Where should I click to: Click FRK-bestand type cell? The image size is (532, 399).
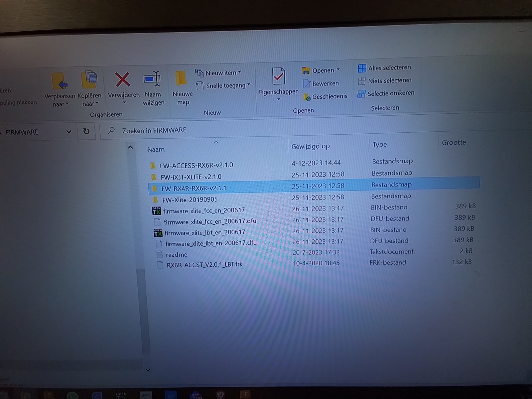point(388,262)
